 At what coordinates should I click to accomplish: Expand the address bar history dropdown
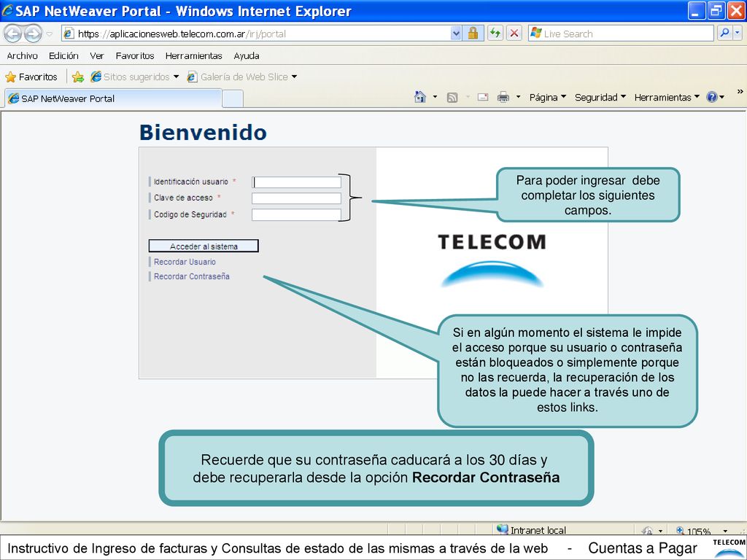[x=456, y=34]
